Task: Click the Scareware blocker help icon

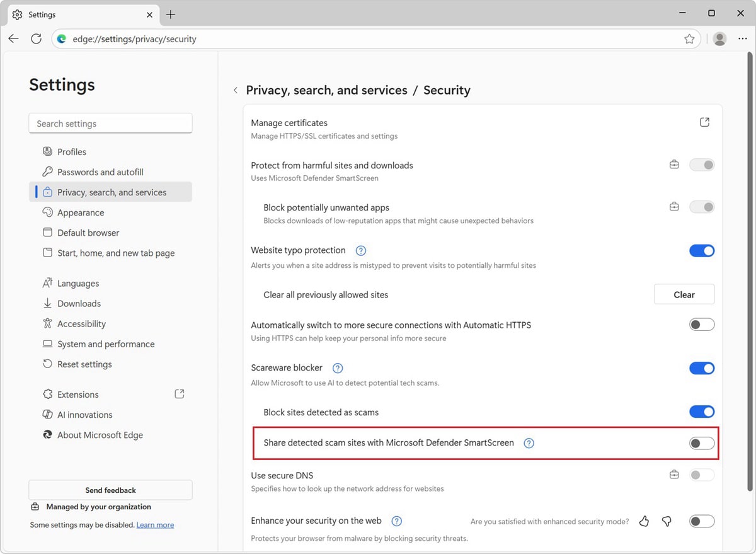Action: click(338, 368)
